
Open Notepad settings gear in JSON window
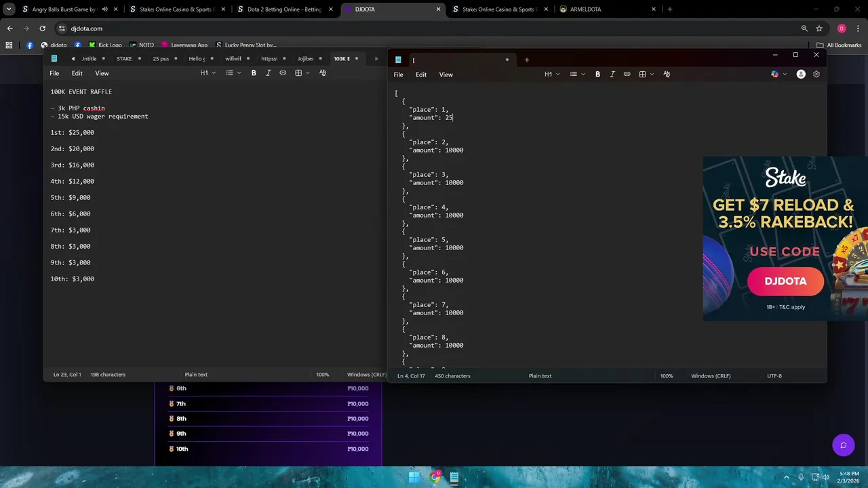[x=816, y=75]
